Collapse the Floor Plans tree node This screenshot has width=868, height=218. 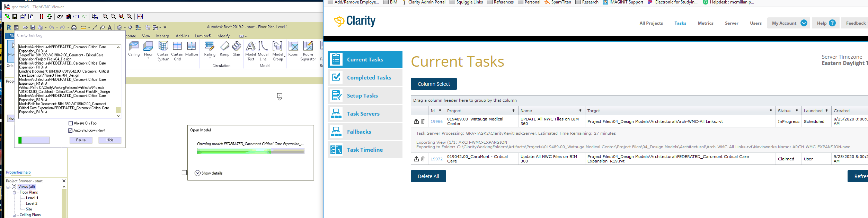14,192
